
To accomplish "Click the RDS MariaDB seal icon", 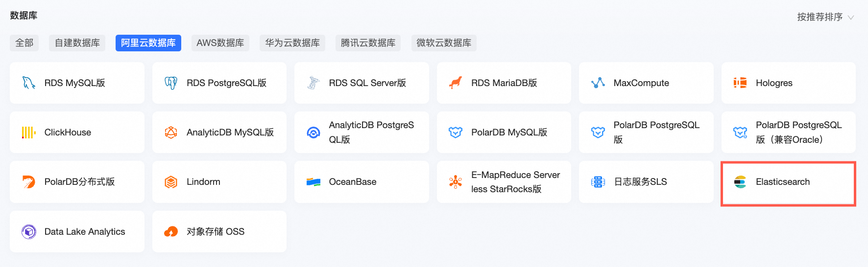I will coord(456,83).
